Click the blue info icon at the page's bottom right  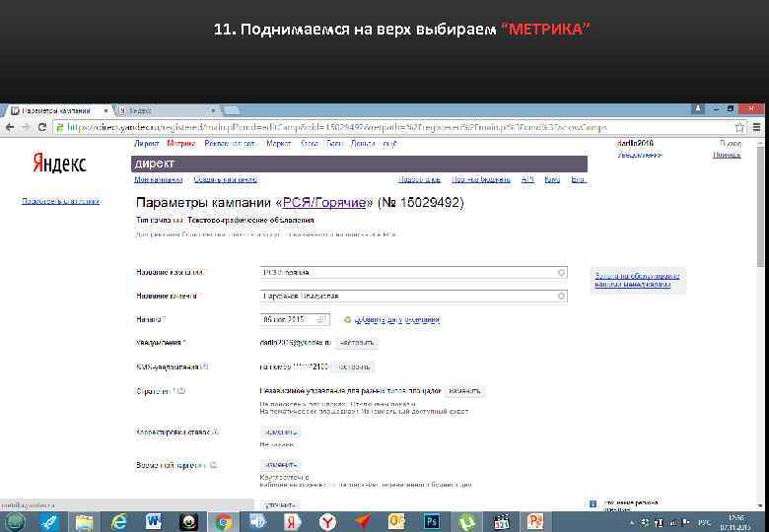pyautogui.click(x=593, y=503)
